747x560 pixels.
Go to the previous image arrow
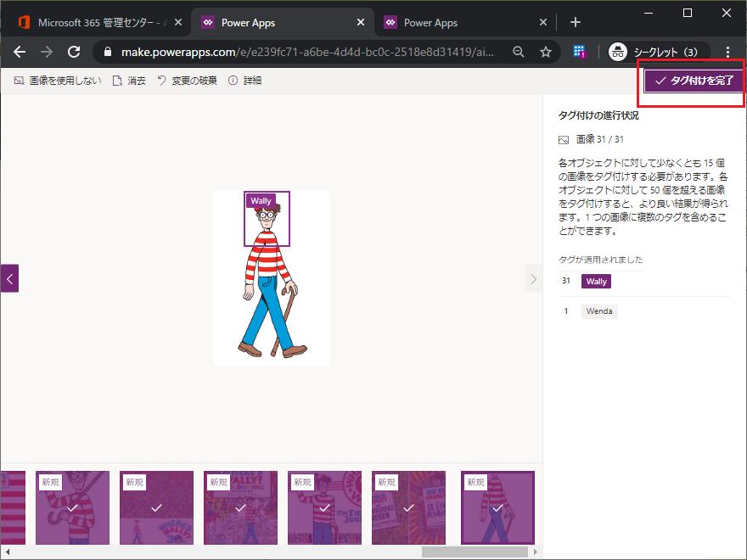pos(9,278)
